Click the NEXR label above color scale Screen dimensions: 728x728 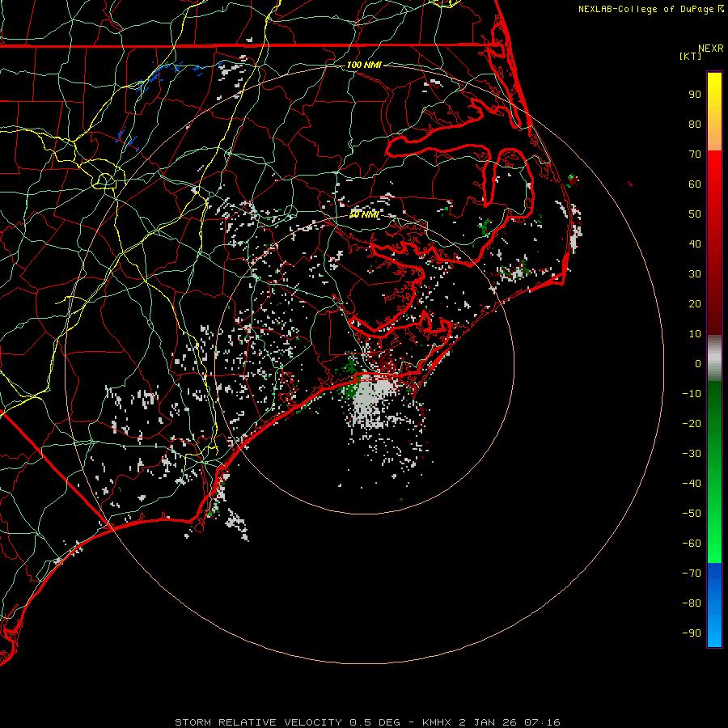pyautogui.click(x=710, y=49)
